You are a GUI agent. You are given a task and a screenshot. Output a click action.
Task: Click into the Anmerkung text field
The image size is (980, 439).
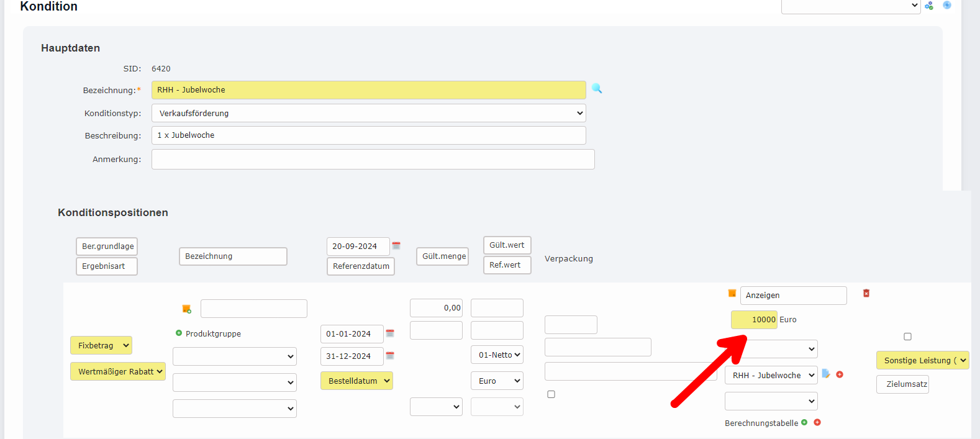pyautogui.click(x=373, y=160)
